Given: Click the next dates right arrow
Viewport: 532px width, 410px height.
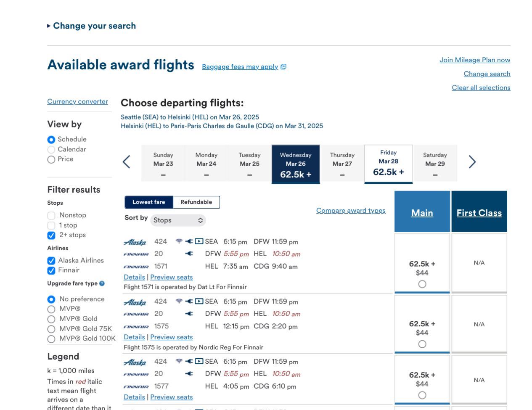Looking at the screenshot, I should (472, 162).
